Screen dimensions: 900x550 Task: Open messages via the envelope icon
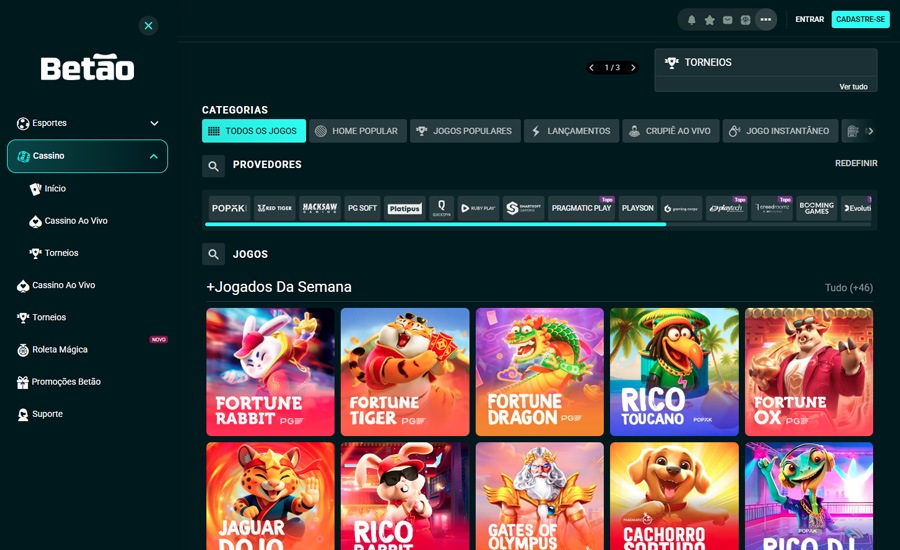point(727,20)
